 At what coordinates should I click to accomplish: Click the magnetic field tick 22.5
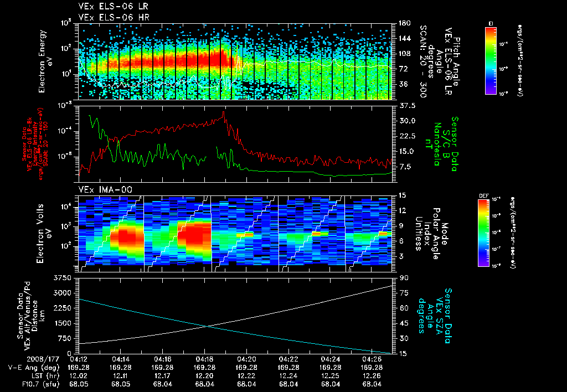coord(406,136)
